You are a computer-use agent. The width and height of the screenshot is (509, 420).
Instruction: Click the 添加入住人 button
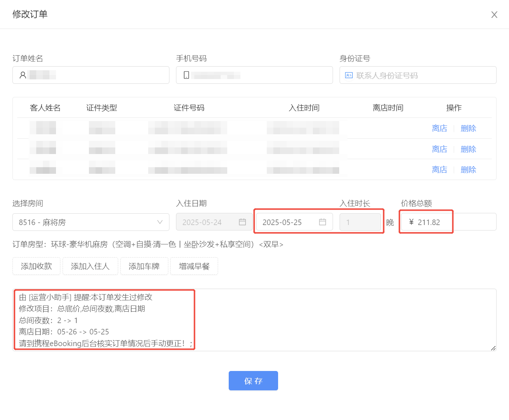[x=90, y=266]
